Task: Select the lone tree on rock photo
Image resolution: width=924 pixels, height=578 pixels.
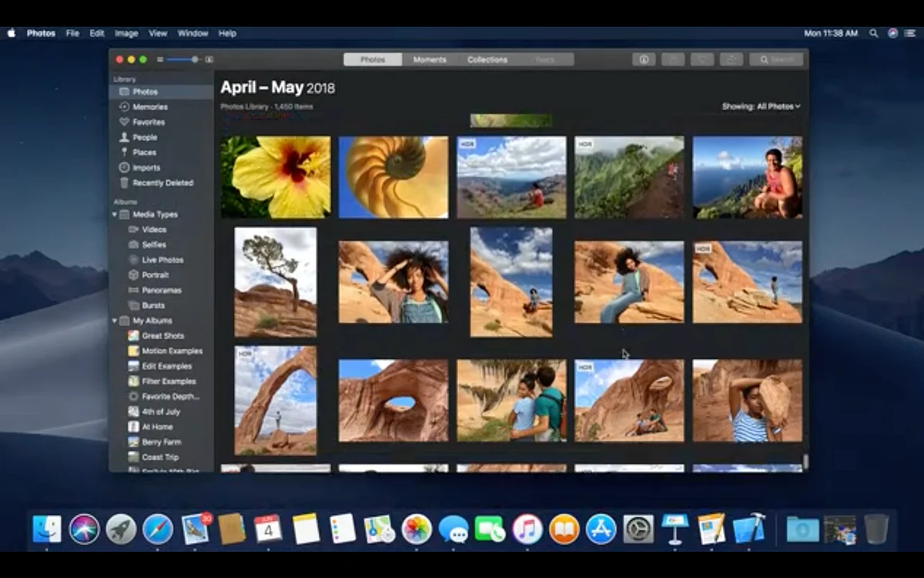Action: click(x=276, y=282)
